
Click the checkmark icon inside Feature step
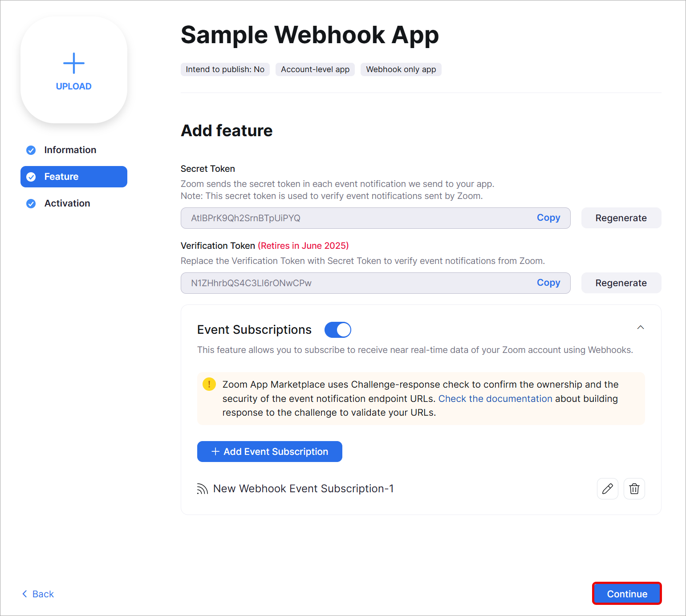click(x=31, y=177)
